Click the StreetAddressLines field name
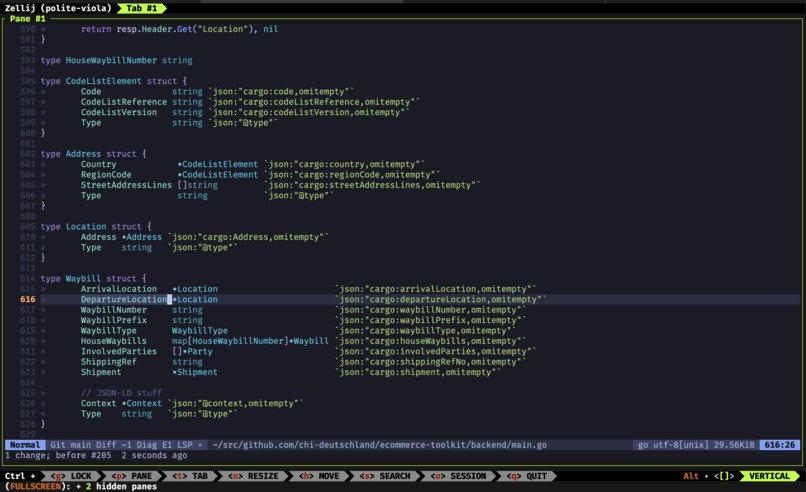This screenshot has height=492, width=806. 126,185
